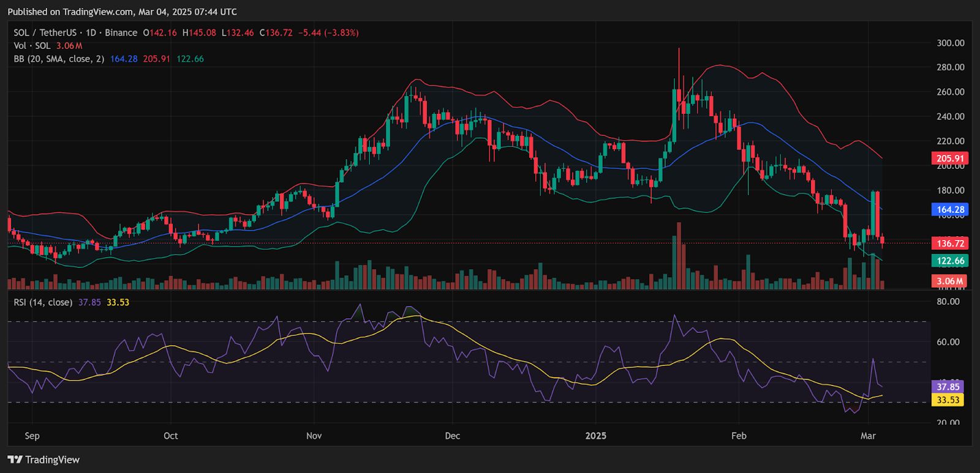Click the blue 164.28 basis value in BB legend
This screenshot has width=980, height=473.
click(x=124, y=59)
